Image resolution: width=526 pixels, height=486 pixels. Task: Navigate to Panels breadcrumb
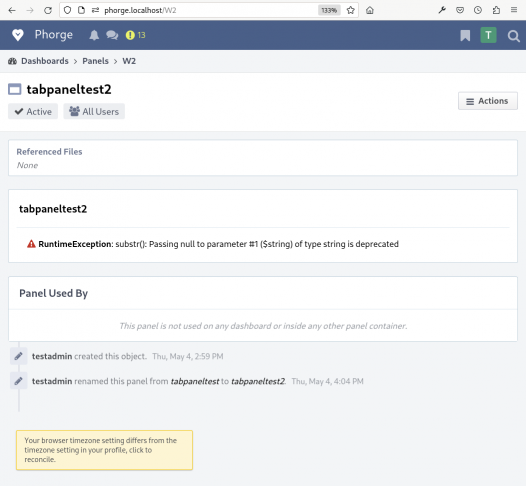click(x=95, y=61)
